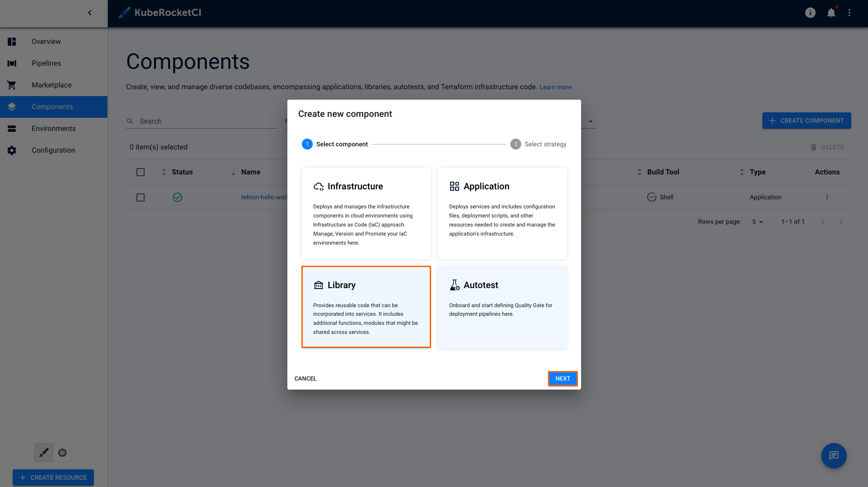
Task: Open Components in the sidebar
Action: (53, 107)
